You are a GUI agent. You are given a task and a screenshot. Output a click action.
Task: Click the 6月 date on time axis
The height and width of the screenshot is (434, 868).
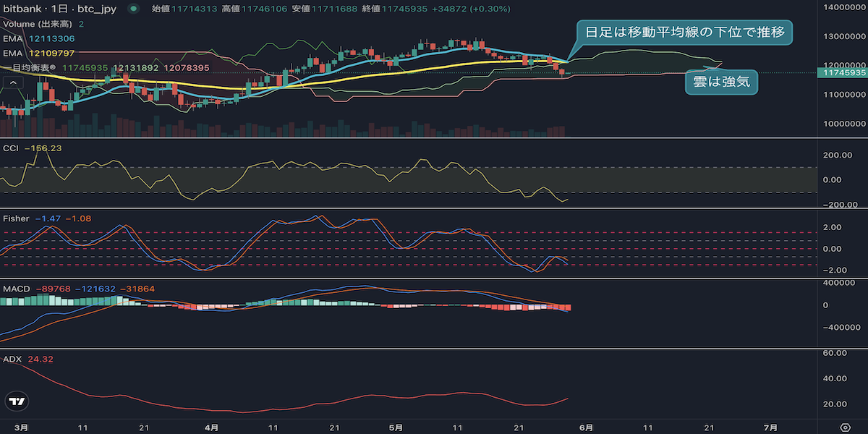click(586, 427)
